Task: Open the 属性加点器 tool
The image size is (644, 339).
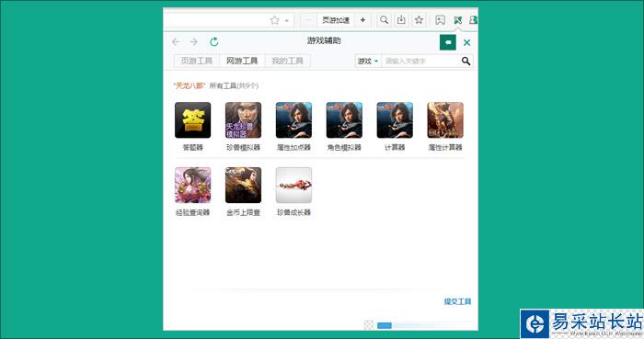Action: (x=293, y=120)
